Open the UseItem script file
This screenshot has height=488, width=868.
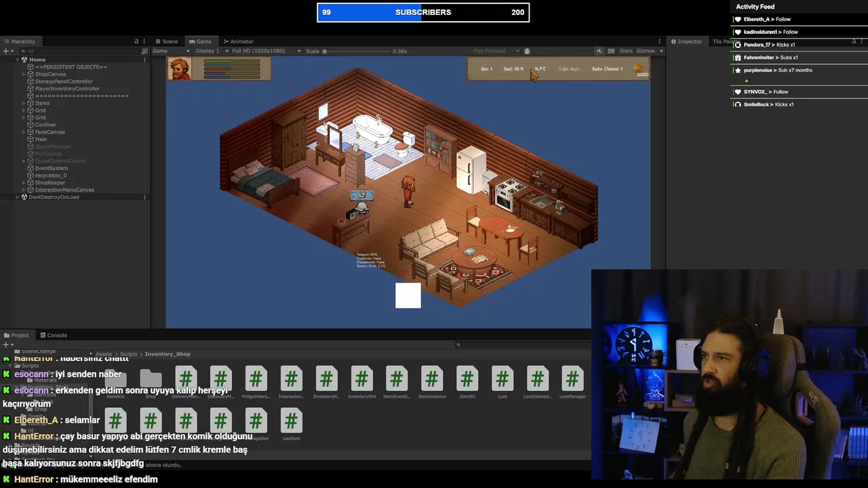pos(291,425)
